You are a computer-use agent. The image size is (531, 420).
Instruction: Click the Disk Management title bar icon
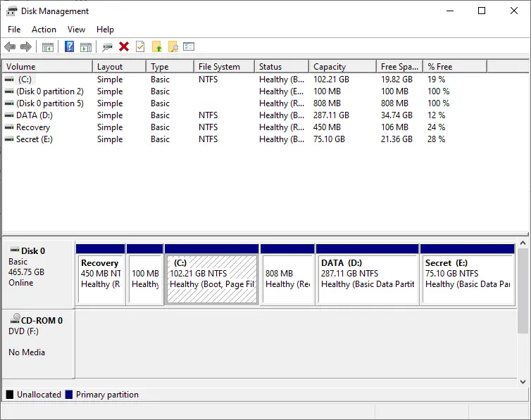pos(12,11)
